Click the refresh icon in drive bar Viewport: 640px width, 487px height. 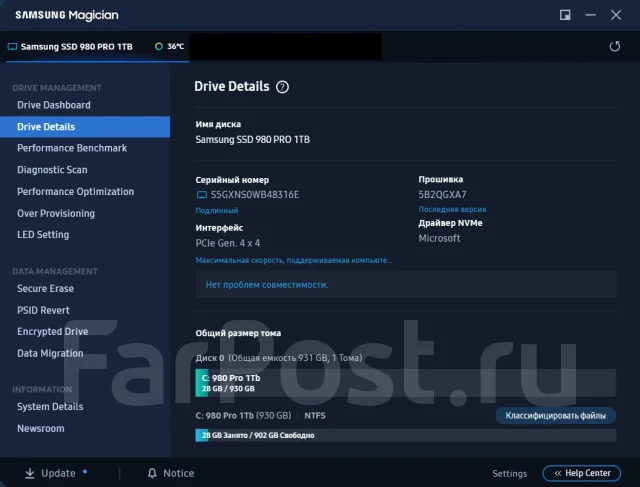[615, 47]
